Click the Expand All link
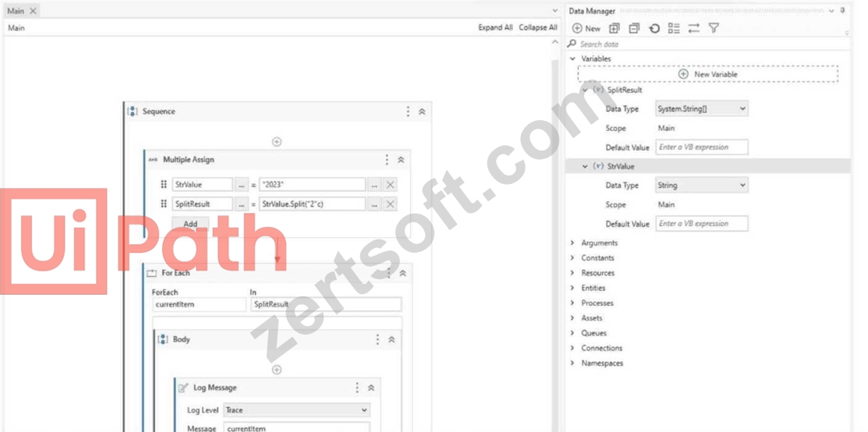Image resolution: width=868 pixels, height=432 pixels. click(495, 27)
